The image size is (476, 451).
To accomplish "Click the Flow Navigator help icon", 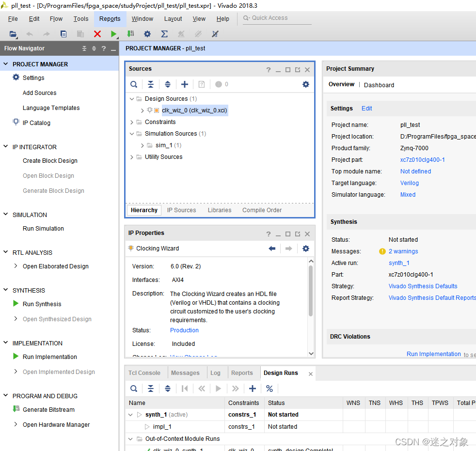I will 104,48.
